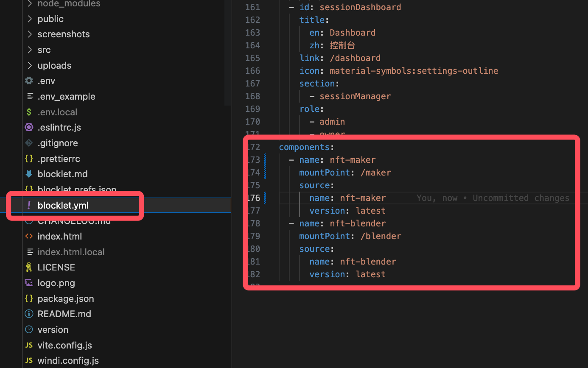Expand the src folder
The image size is (588, 368).
pyautogui.click(x=29, y=50)
